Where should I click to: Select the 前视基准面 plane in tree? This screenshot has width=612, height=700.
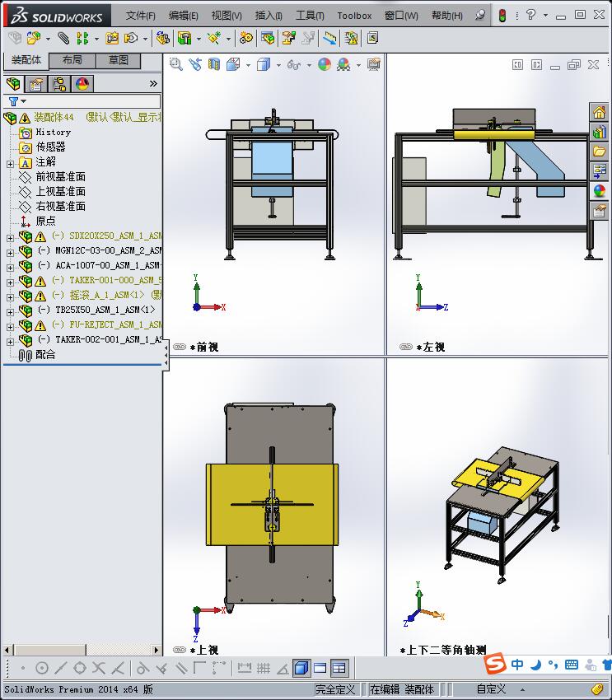tap(60, 177)
